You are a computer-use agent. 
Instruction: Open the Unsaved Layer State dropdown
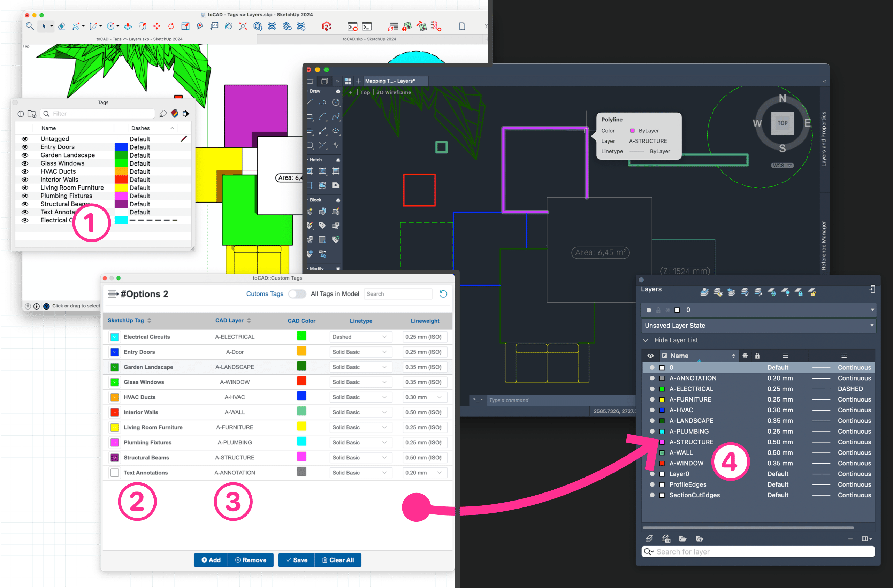coord(758,325)
